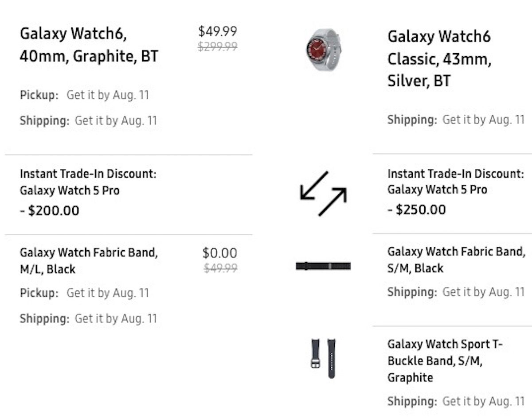Open Galaxy Watch Sport T-Buckle Band title
This screenshot has height=419, width=532.
point(445,361)
